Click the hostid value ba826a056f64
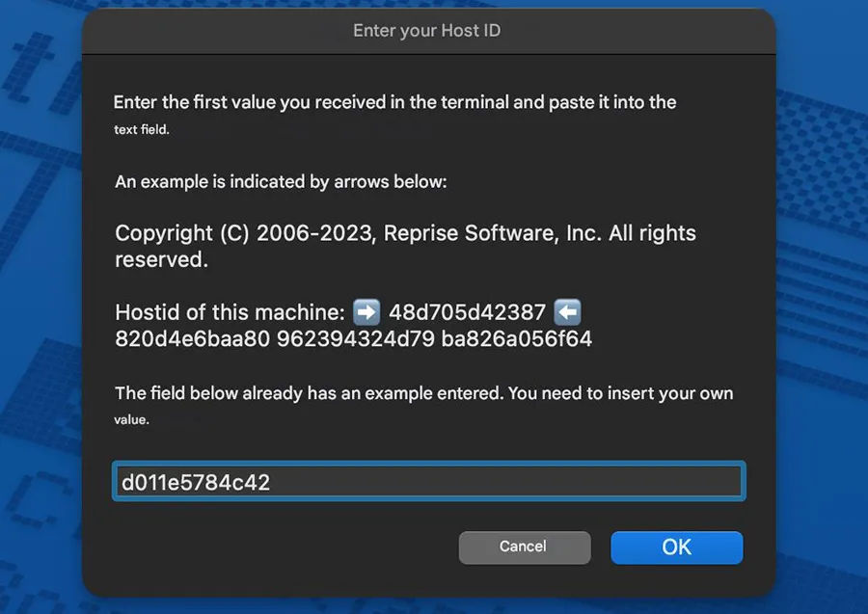Image resolution: width=868 pixels, height=614 pixels. pos(517,338)
